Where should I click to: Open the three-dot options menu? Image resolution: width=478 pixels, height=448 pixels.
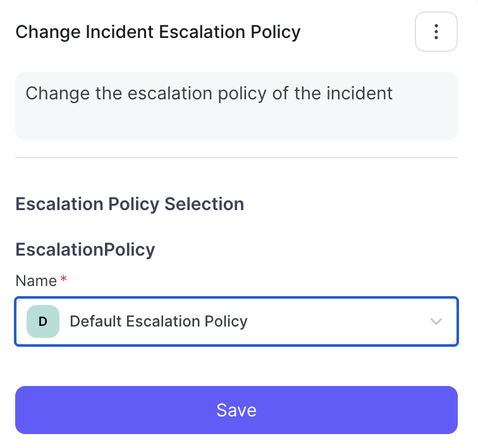pos(436,32)
